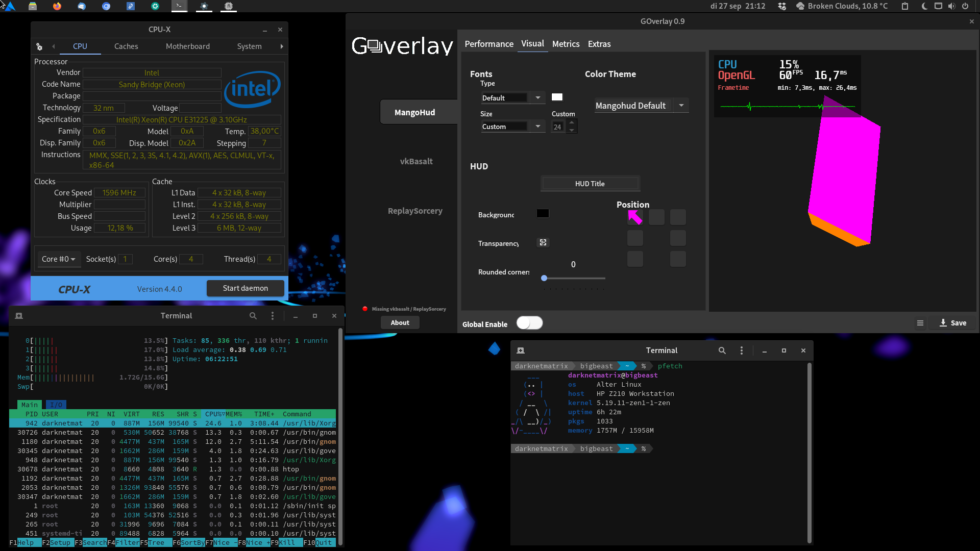The width and height of the screenshot is (980, 551).
Task: Launch Firefox from the top panel
Action: tap(57, 6)
